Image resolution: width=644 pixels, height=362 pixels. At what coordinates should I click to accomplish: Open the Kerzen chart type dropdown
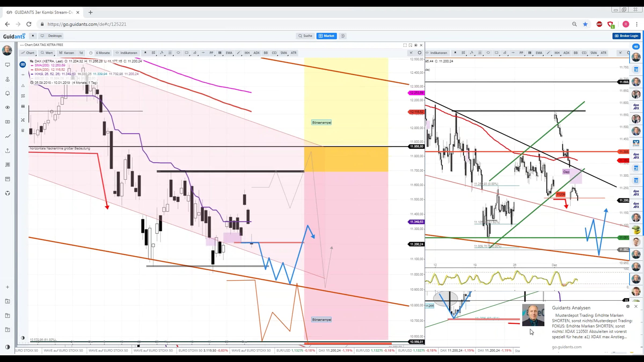pos(67,53)
